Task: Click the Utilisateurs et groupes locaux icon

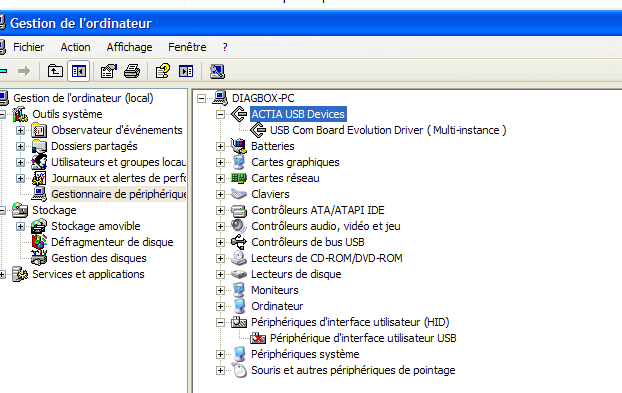Action: (39, 162)
